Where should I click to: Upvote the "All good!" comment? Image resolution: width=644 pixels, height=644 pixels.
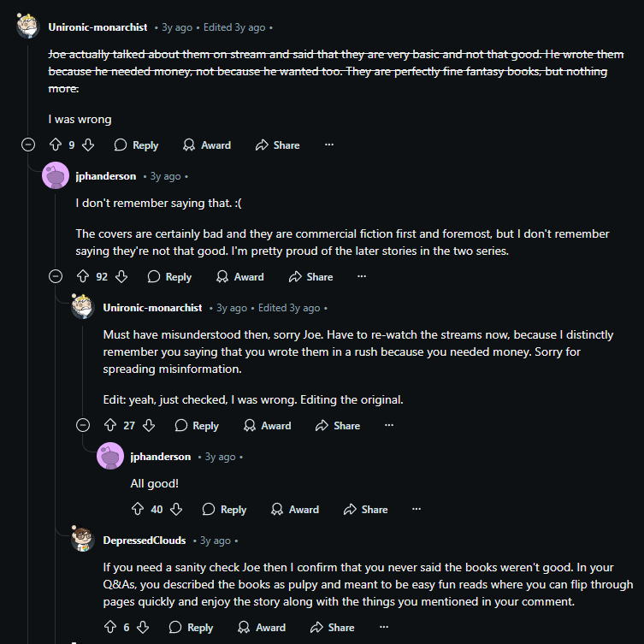(138, 509)
